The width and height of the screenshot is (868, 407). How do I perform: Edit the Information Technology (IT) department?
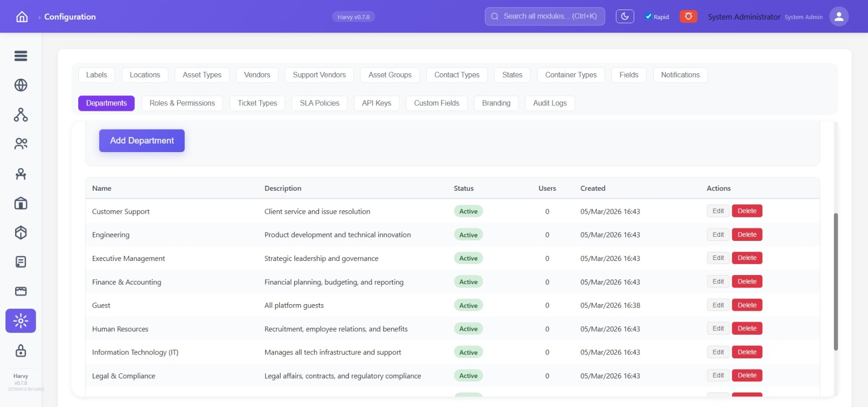pos(718,352)
